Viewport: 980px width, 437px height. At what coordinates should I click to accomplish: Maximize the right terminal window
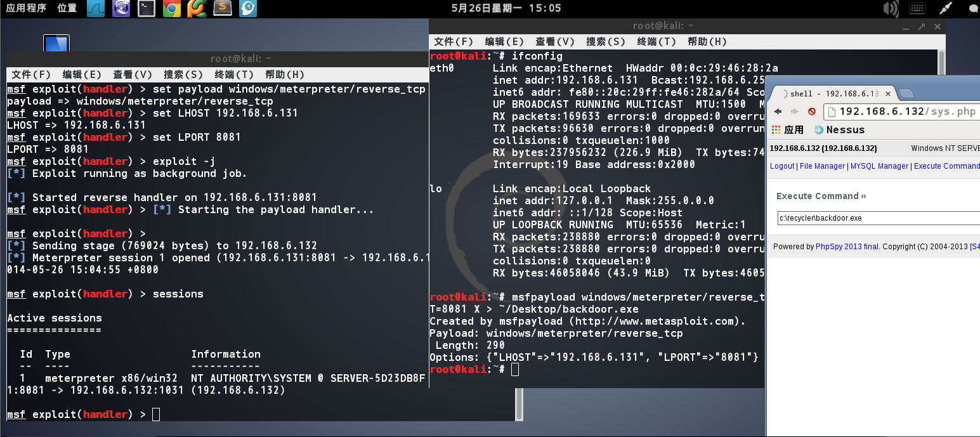point(920,26)
